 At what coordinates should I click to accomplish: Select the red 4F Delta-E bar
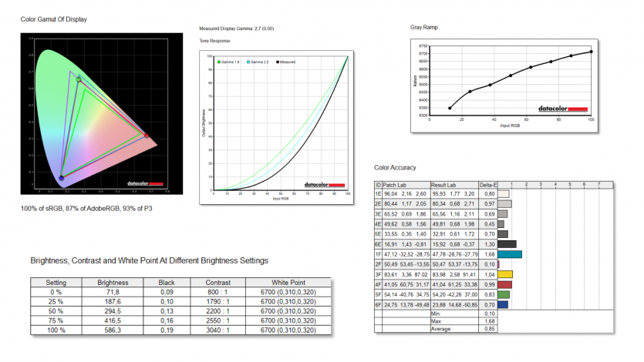click(505, 284)
